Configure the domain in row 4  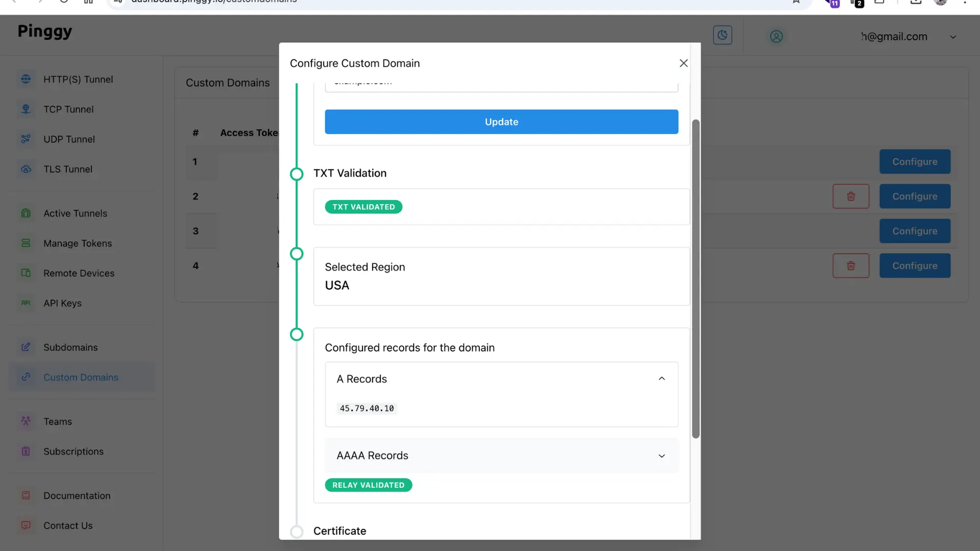click(x=915, y=266)
